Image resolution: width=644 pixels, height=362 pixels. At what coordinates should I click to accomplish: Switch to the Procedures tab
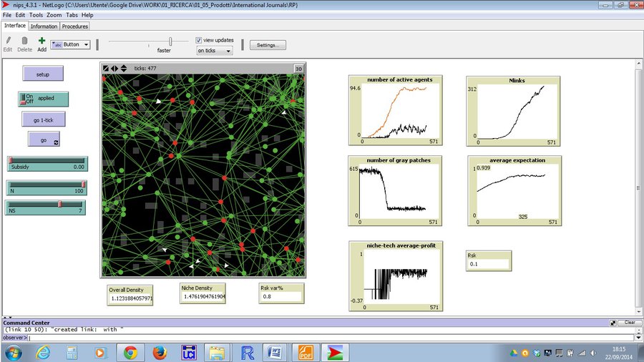tap(74, 26)
